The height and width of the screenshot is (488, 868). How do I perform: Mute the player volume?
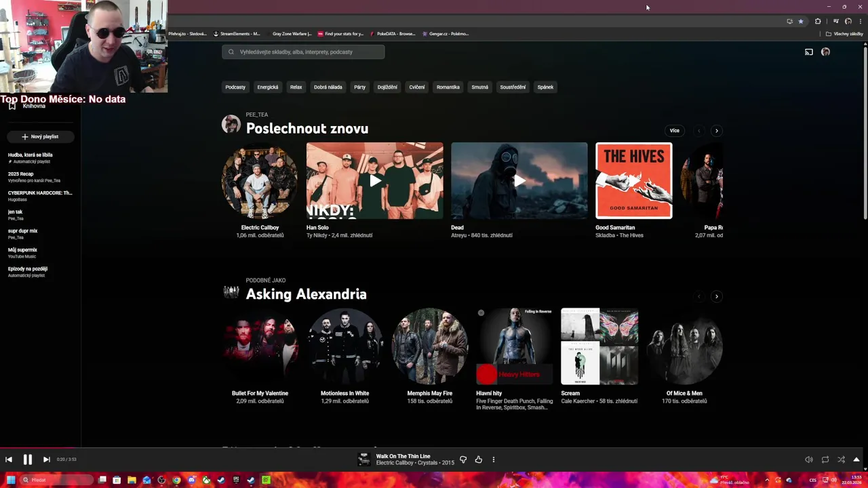tap(809, 460)
